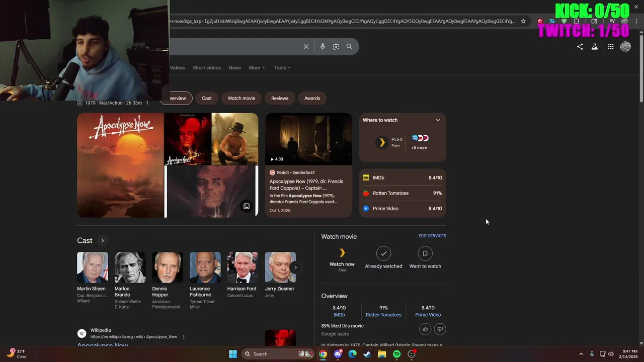
Task: Open Google Lens image search icon
Action: pyautogui.click(x=336, y=47)
